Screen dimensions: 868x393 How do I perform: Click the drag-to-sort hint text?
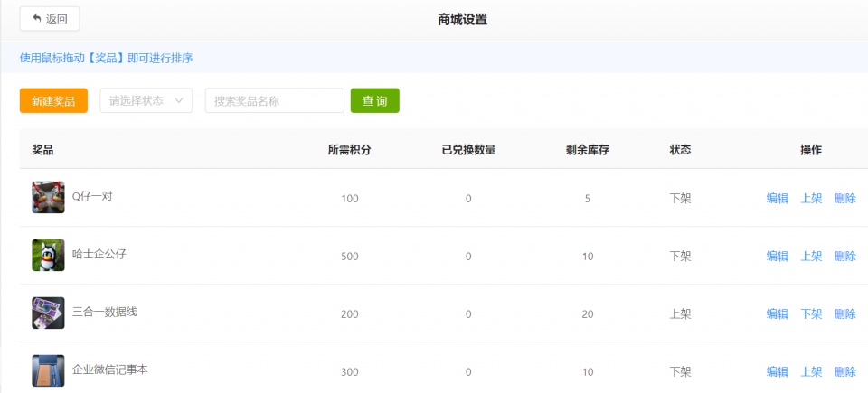(x=107, y=58)
